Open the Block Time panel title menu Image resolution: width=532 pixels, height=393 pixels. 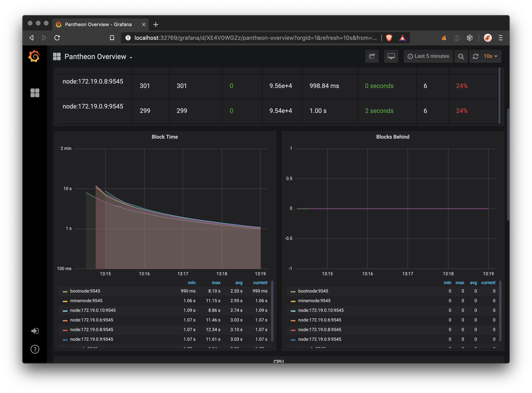point(164,137)
